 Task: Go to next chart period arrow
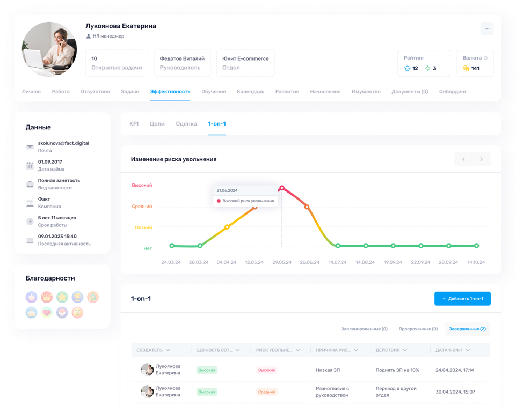click(481, 159)
